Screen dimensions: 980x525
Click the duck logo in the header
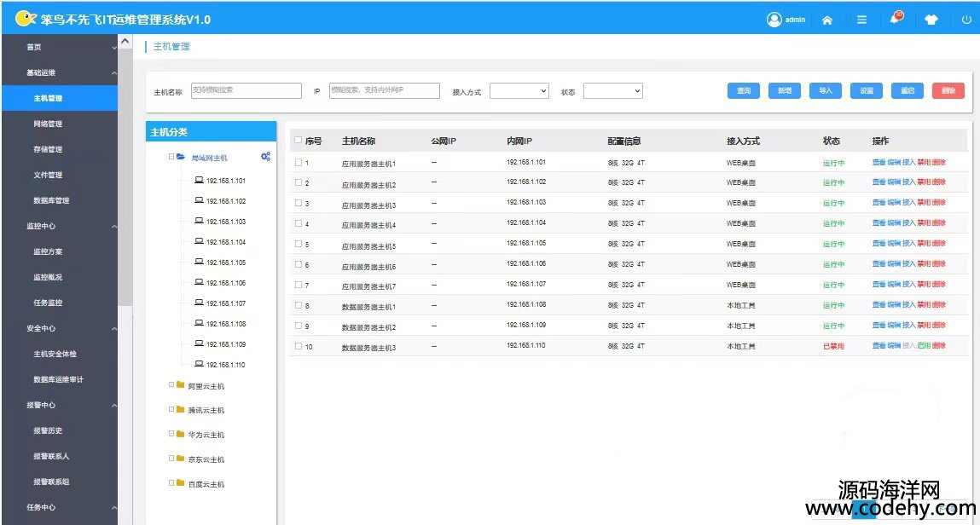pos(26,18)
